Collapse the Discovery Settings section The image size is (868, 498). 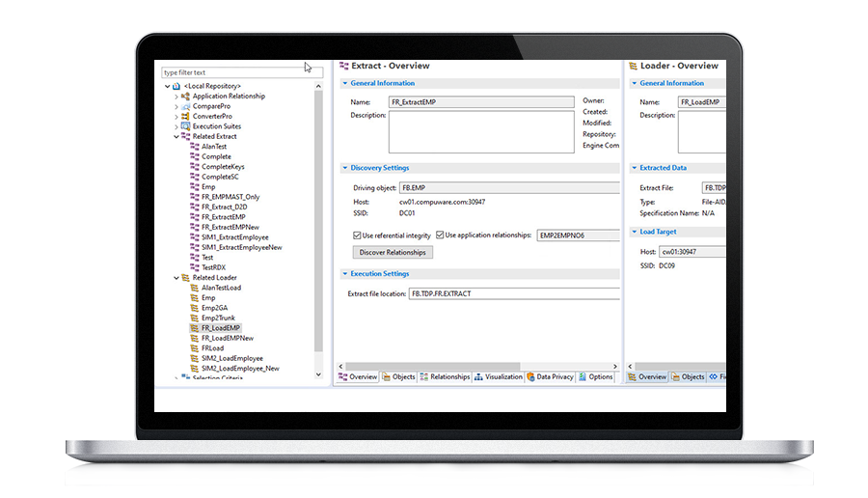pyautogui.click(x=344, y=168)
